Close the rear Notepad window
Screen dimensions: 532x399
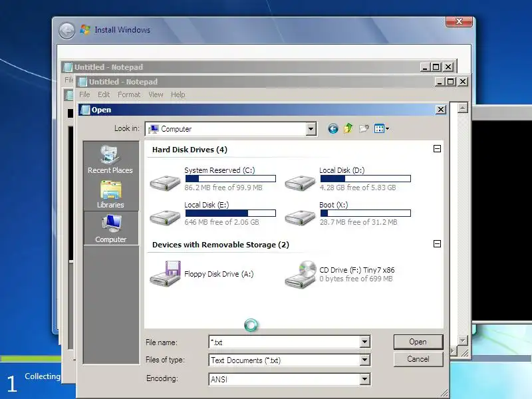(448, 67)
